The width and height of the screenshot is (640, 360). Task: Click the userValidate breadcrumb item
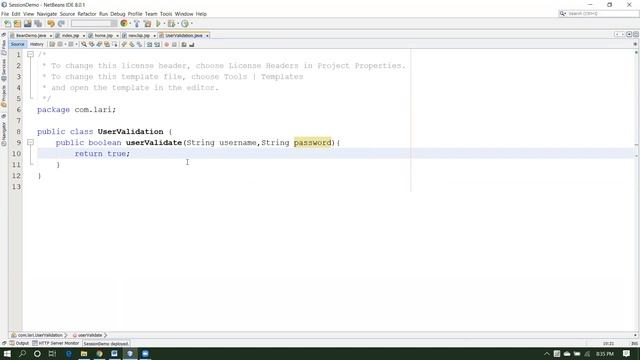87,335
